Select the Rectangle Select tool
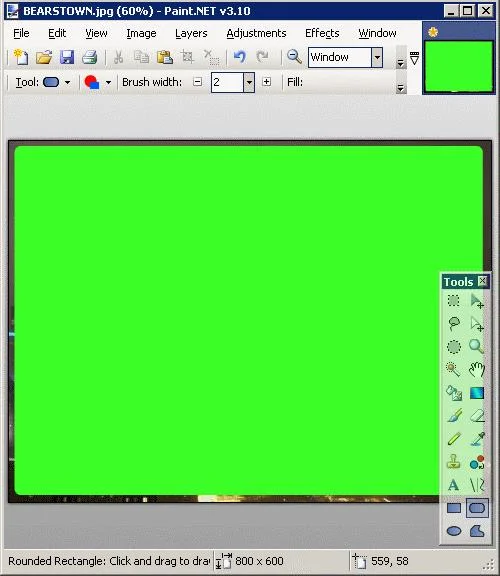The height and width of the screenshot is (576, 500). (454, 301)
